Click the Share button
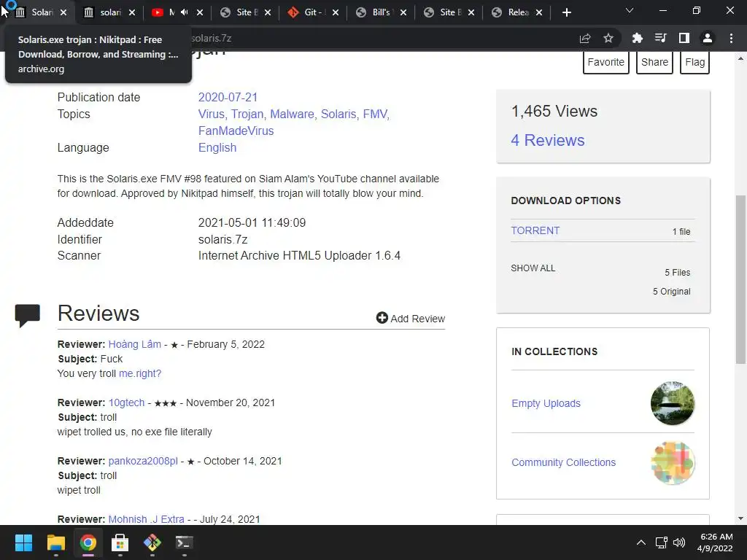The image size is (747, 560). [x=654, y=63]
